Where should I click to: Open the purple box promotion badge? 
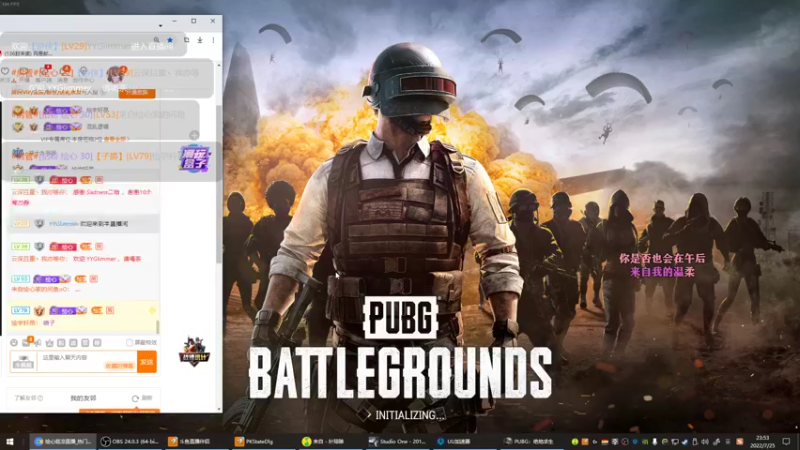coord(194,158)
